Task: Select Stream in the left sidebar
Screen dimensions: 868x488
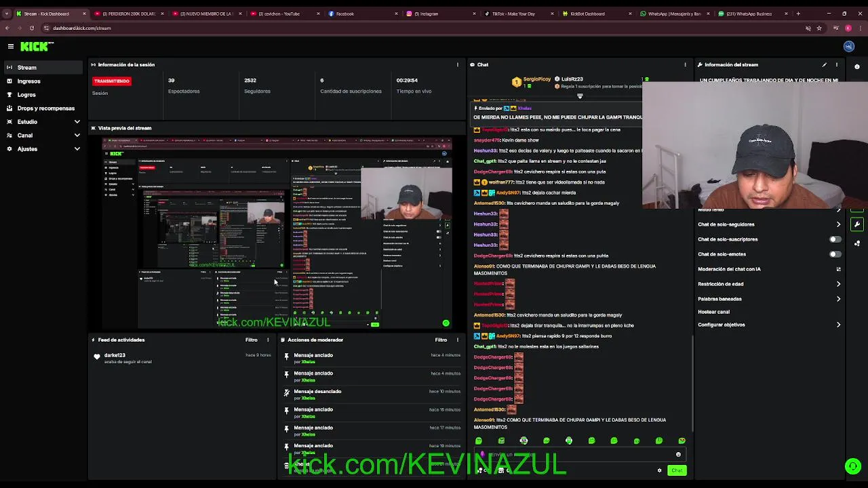Action: point(43,67)
